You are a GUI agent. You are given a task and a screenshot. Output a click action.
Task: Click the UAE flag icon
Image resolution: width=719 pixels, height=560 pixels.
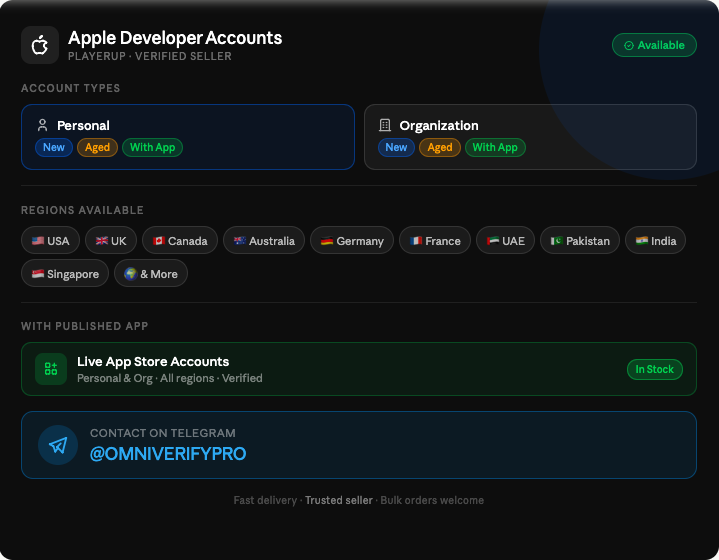point(493,241)
